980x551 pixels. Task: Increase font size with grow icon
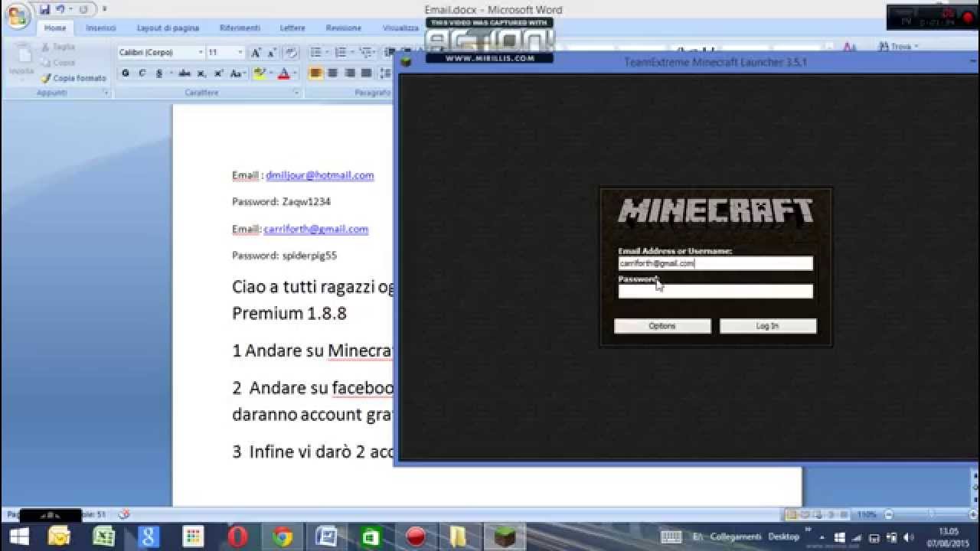pos(256,53)
